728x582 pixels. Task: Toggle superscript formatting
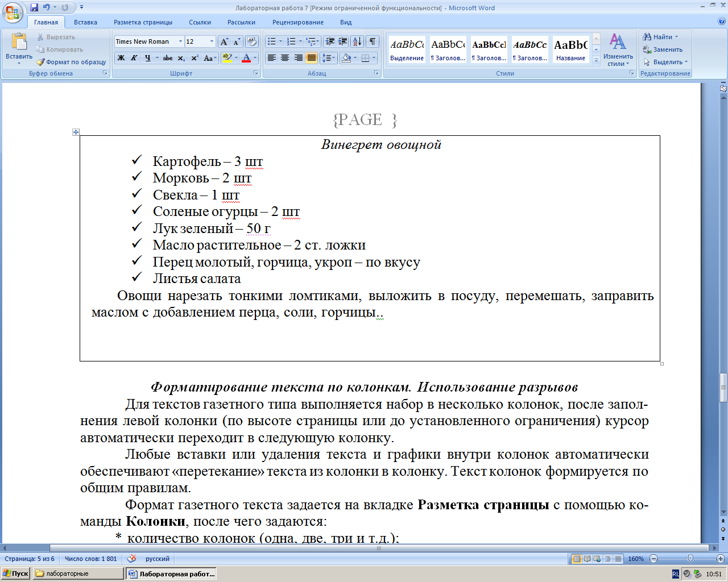pos(195,58)
